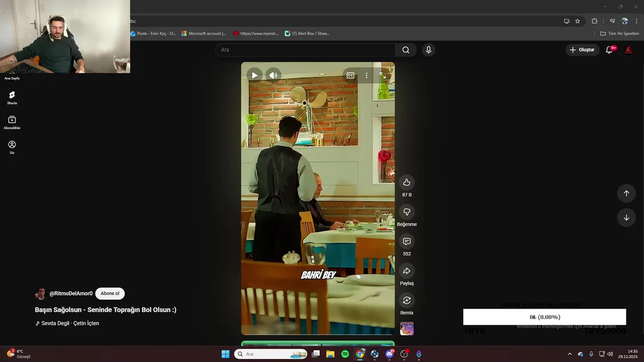The image size is (644, 362).
Task: Click the YouTube search field 'Ara'
Action: (x=305, y=50)
